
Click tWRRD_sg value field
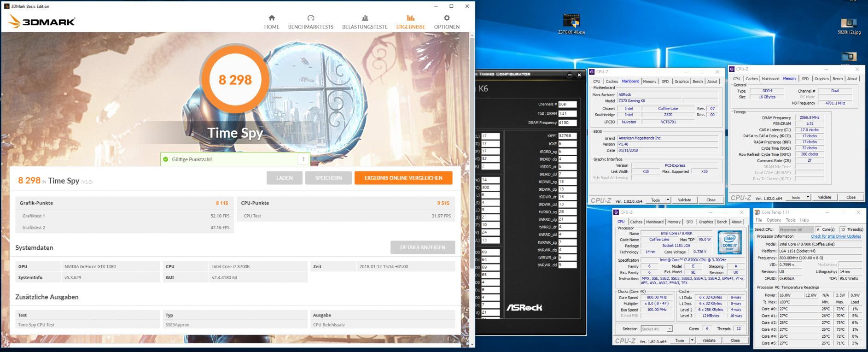tap(567, 212)
